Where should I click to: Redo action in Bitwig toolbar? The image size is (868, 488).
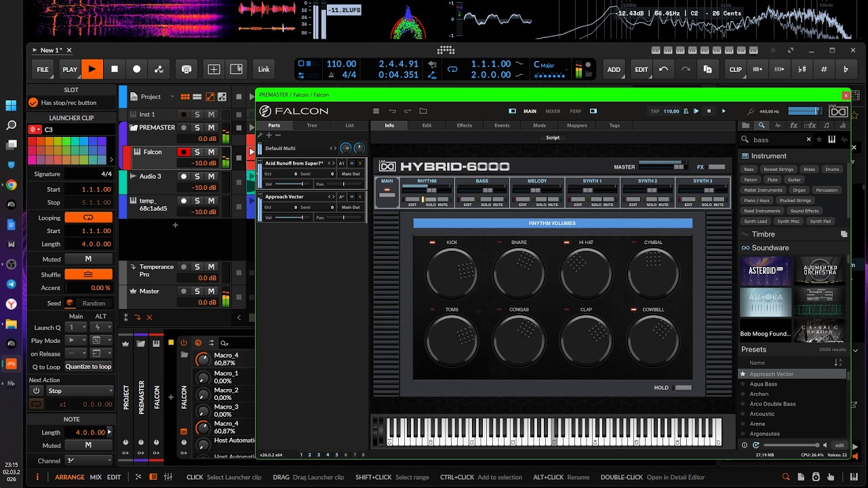[686, 69]
